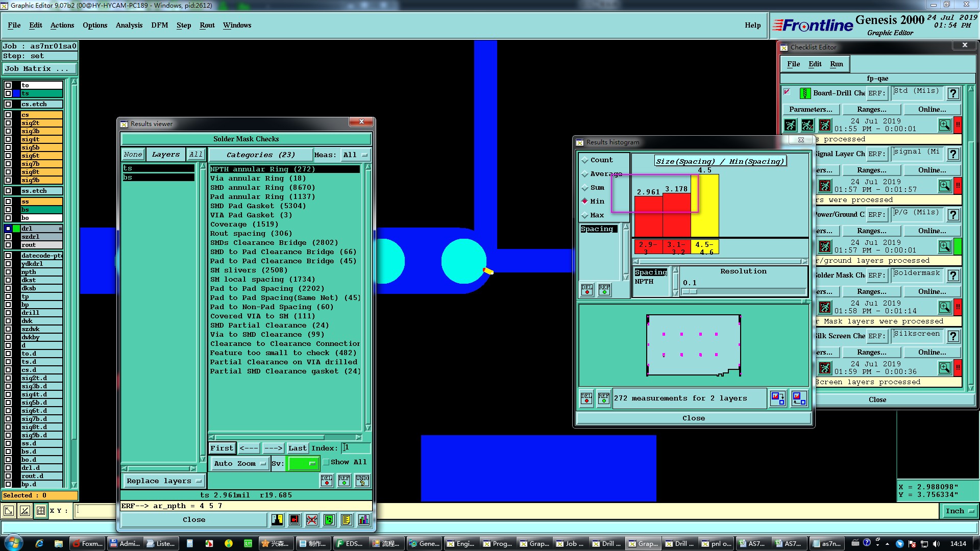980x551 pixels.
Task: Select the Count radio option in histogram
Action: click(585, 160)
